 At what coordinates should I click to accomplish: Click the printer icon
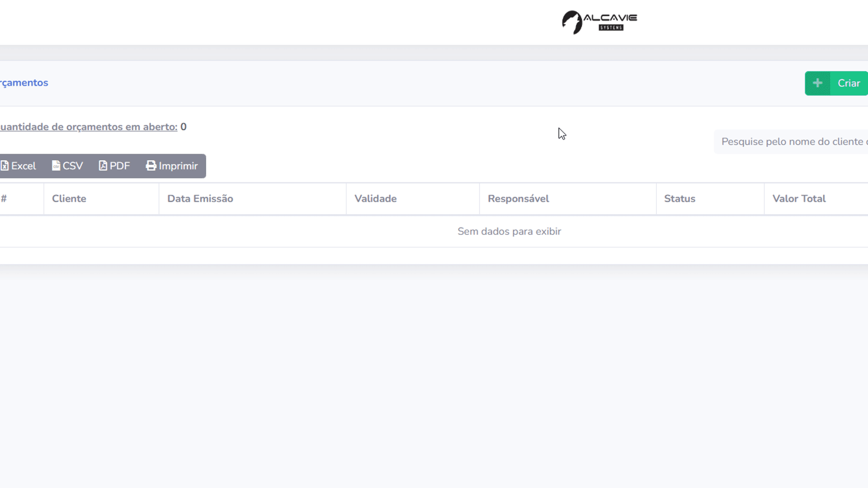[151, 166]
